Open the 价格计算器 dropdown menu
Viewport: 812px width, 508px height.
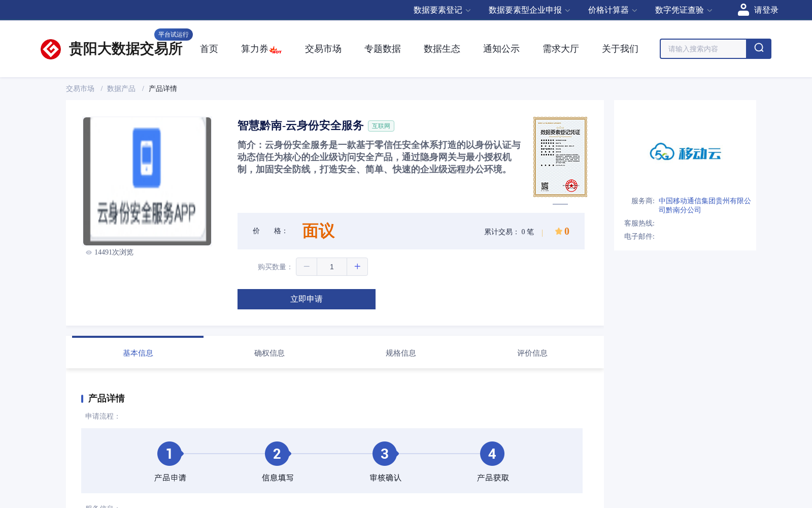click(x=613, y=10)
